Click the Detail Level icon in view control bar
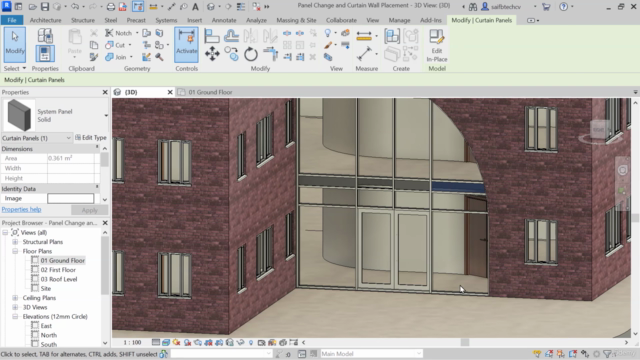640x360 pixels. click(x=156, y=342)
